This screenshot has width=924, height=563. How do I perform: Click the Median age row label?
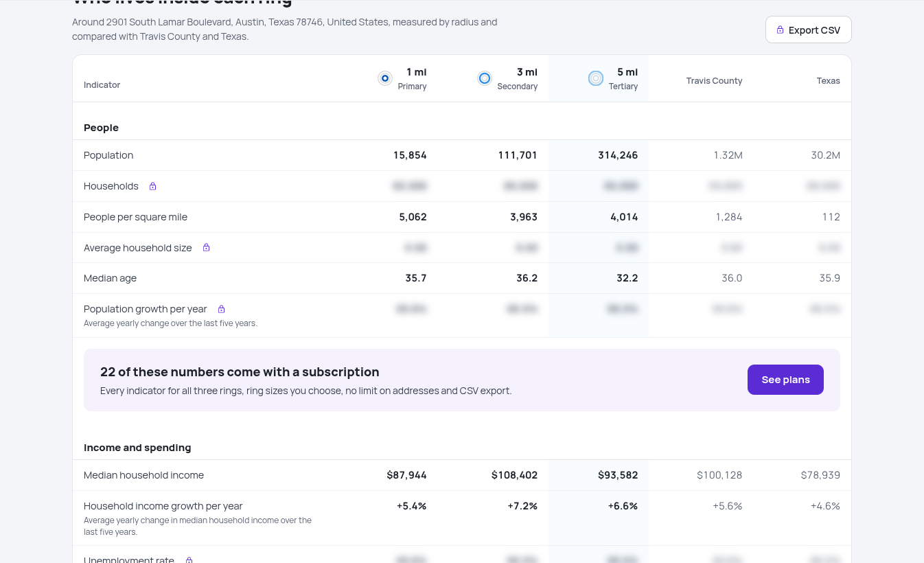(x=110, y=278)
